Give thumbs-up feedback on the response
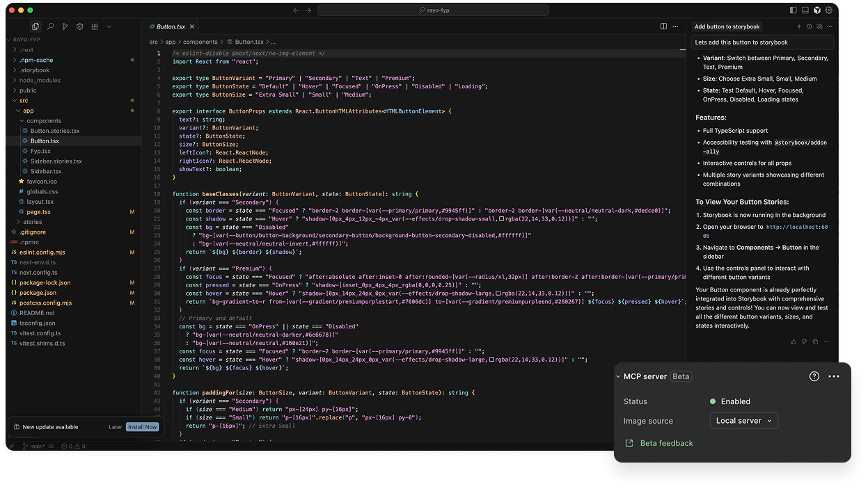This screenshot has width=868, height=489. [794, 342]
